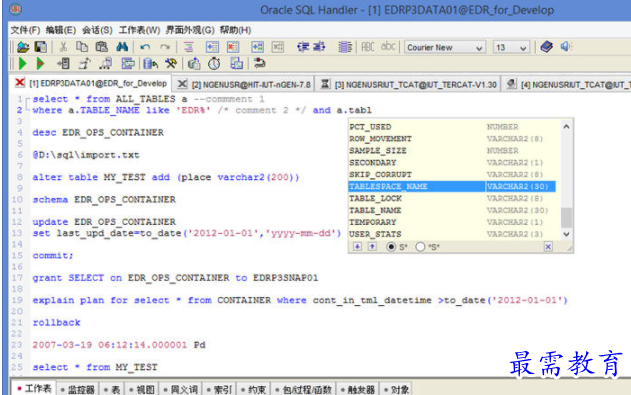
Task: Select the 包/过程/函数 bottom tab
Action: point(303,389)
